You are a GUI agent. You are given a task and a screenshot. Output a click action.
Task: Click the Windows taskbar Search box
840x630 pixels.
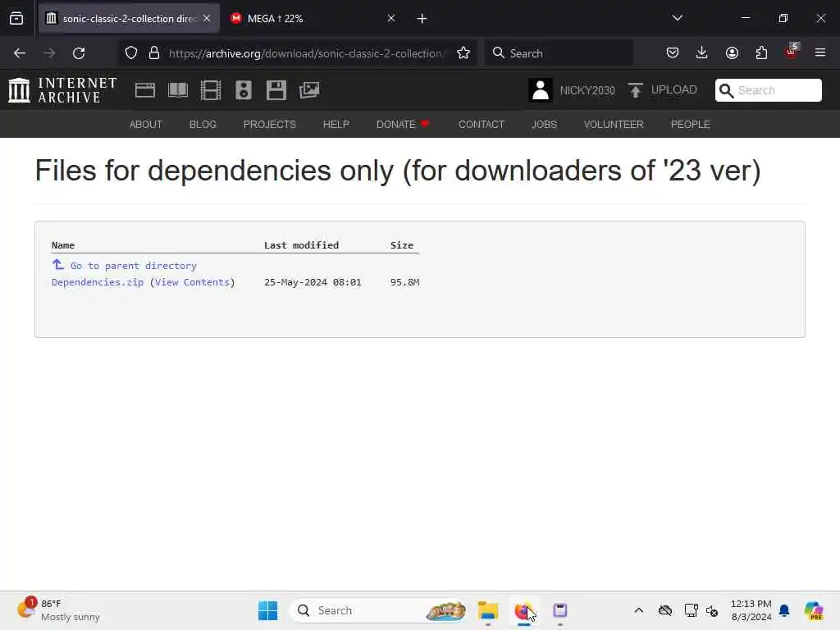tap(378, 610)
